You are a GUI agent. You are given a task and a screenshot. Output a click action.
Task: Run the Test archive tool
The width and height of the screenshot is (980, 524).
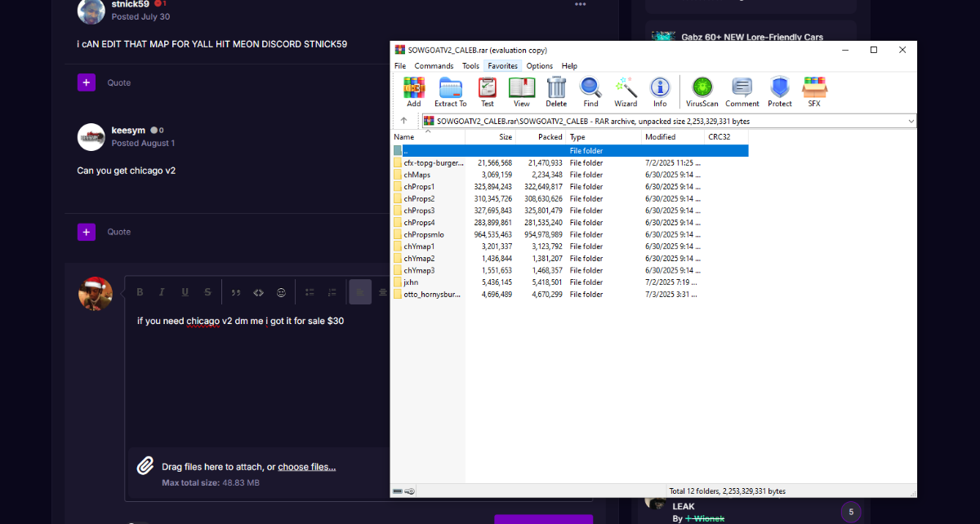[488, 91]
